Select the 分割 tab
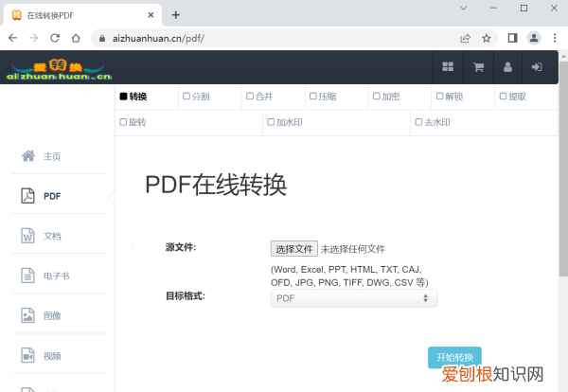Image resolution: width=568 pixels, height=392 pixels. (210, 97)
